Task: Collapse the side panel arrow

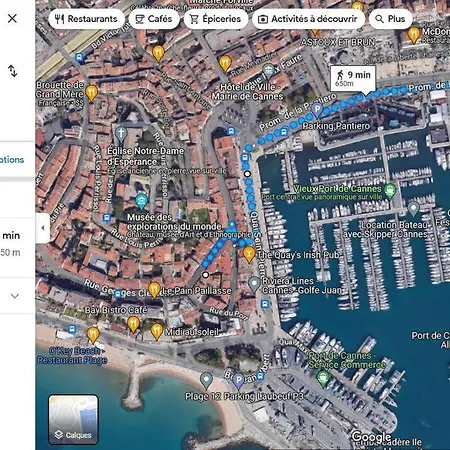Action: point(43,228)
